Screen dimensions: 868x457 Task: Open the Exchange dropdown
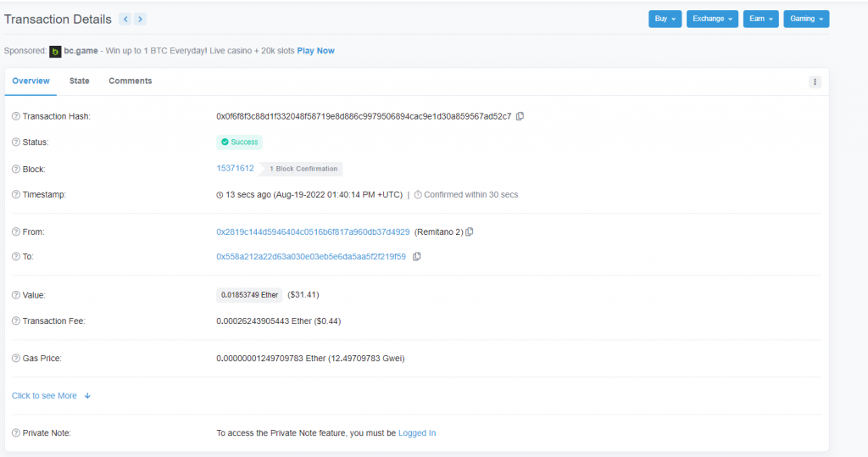click(x=712, y=19)
